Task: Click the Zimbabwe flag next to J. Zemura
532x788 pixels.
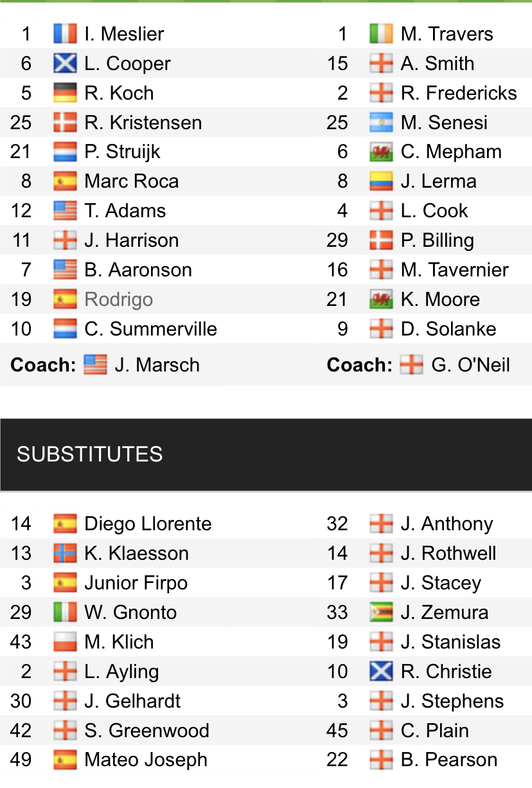Action: 381,613
